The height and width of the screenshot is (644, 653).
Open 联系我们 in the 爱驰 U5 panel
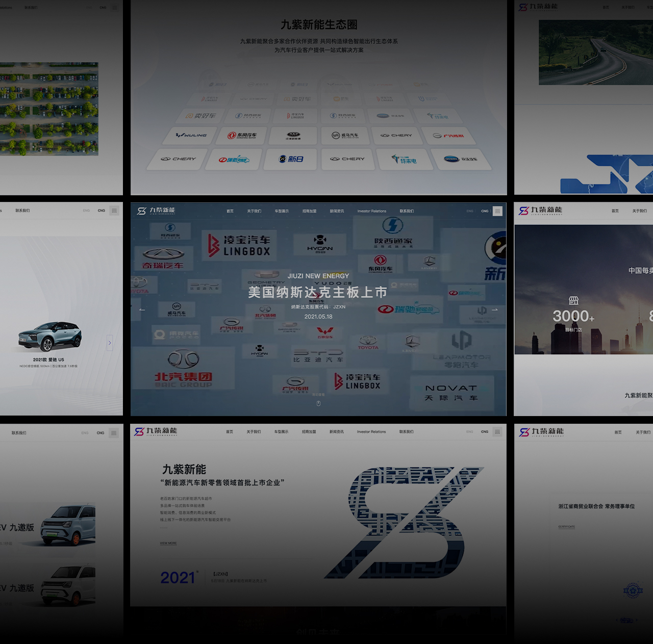(x=22, y=211)
